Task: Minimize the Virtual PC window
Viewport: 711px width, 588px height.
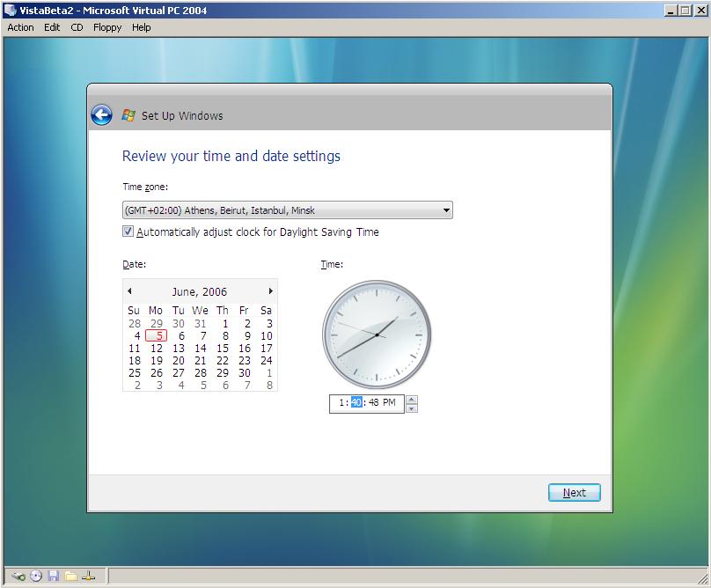Action: pos(671,10)
